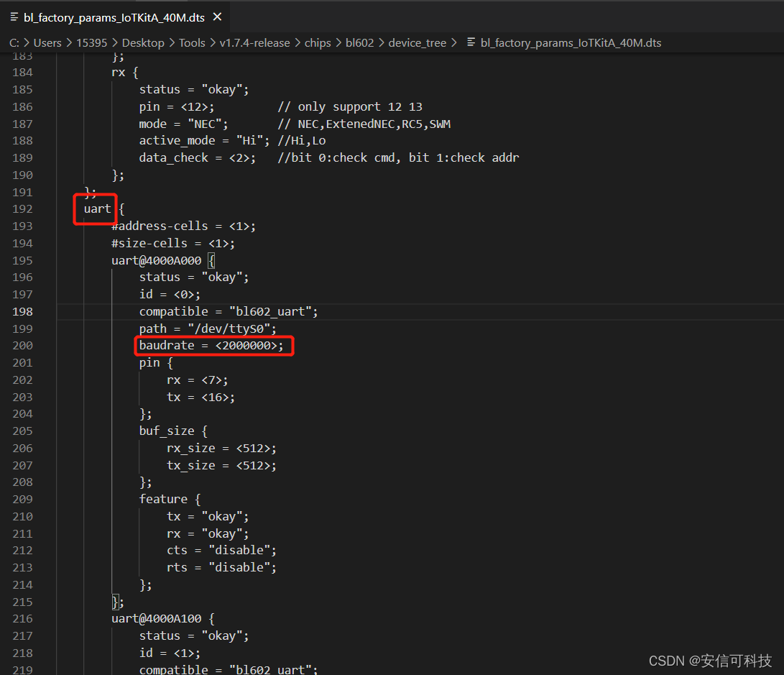Image resolution: width=784 pixels, height=675 pixels.
Task: Open the 15395 breadcrumb folder
Action: [x=91, y=43]
